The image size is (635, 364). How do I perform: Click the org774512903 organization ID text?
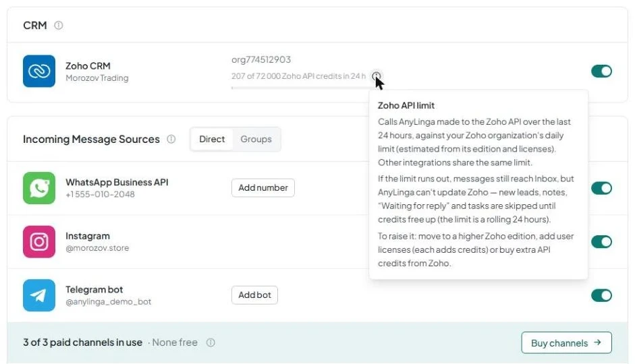(x=261, y=59)
